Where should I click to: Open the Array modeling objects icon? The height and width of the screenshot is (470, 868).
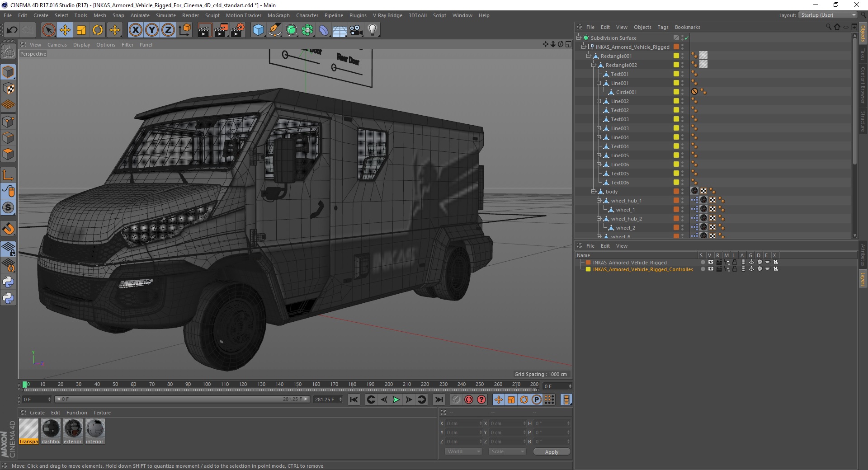[x=307, y=30]
